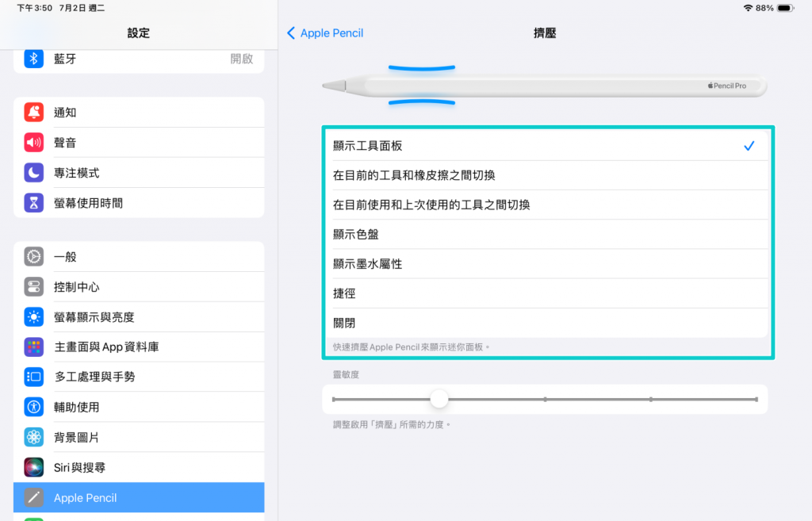
Task: Tap the red Notifications bell icon
Action: pos(33,113)
